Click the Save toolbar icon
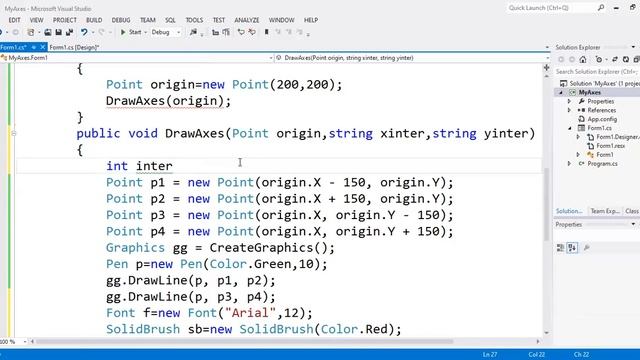 click(58, 32)
